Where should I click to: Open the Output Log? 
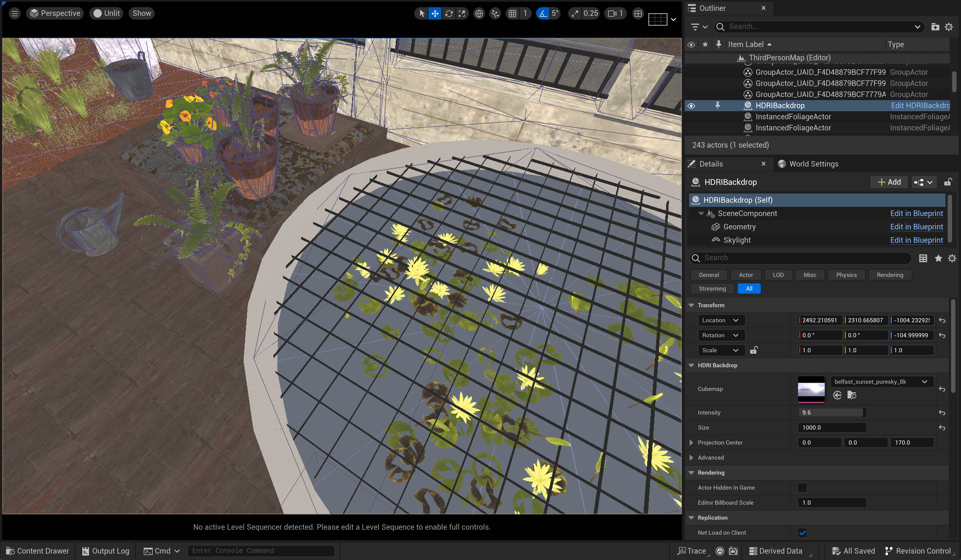click(106, 551)
